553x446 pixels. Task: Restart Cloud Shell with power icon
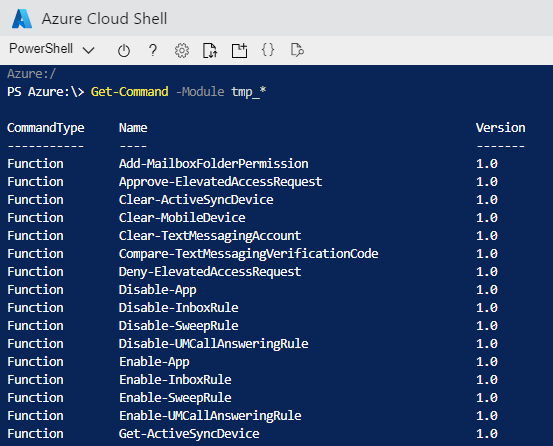click(124, 50)
